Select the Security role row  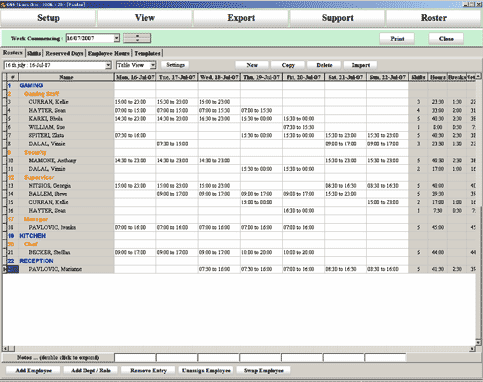click(35, 152)
